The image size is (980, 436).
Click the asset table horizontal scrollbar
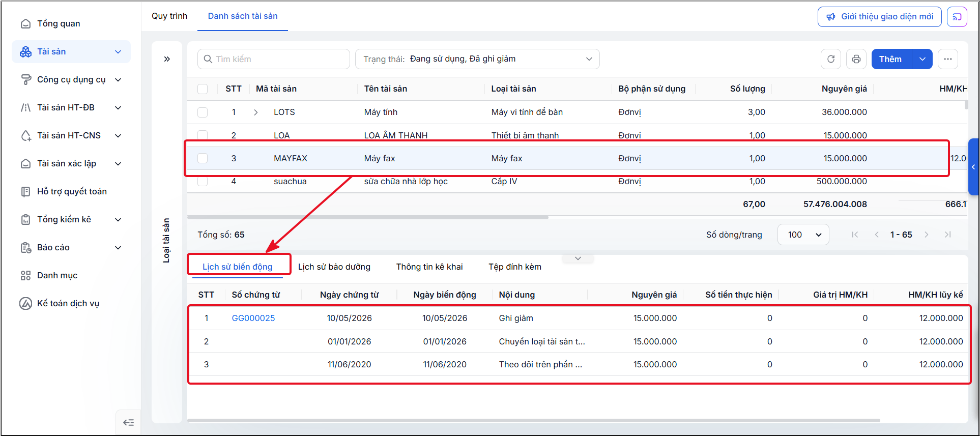368,217
